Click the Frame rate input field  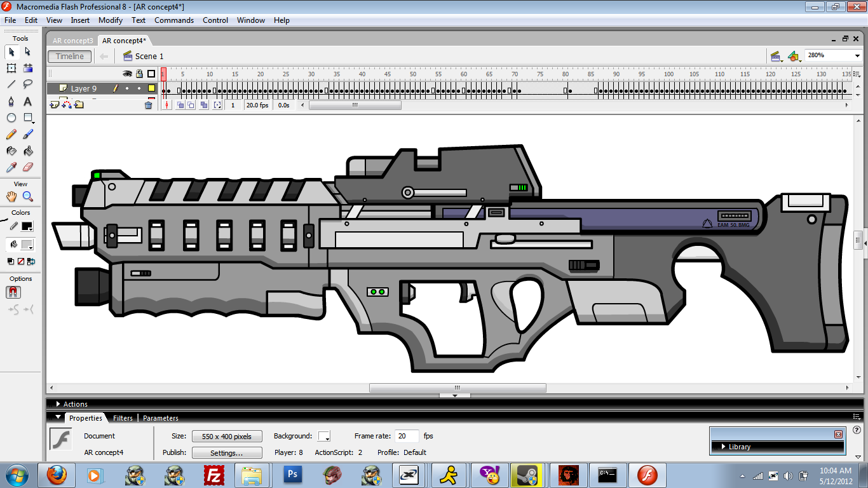click(406, 437)
